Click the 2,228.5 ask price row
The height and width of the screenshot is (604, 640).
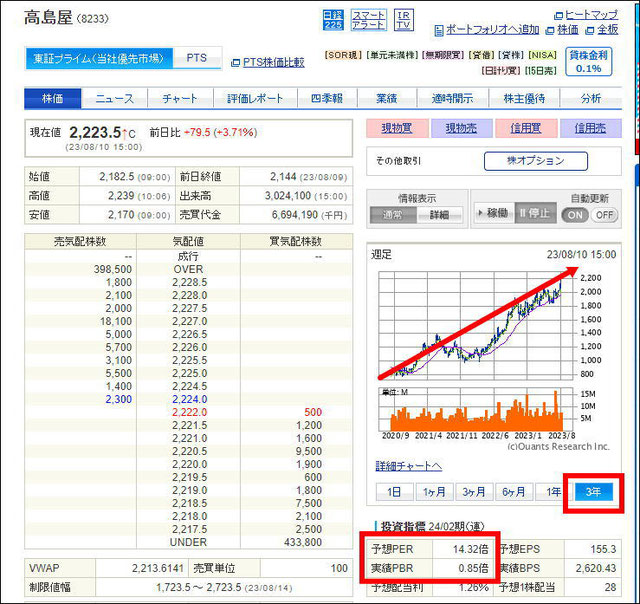[188, 282]
